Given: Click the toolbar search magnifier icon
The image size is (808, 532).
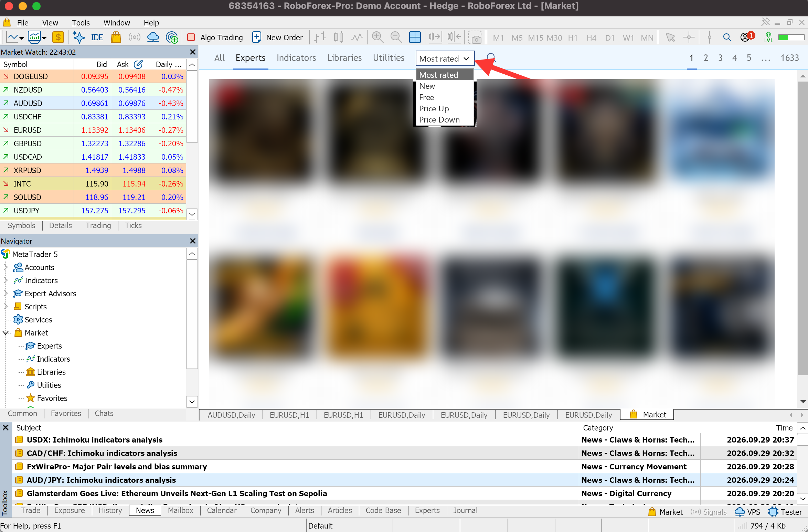Looking at the screenshot, I should (727, 37).
